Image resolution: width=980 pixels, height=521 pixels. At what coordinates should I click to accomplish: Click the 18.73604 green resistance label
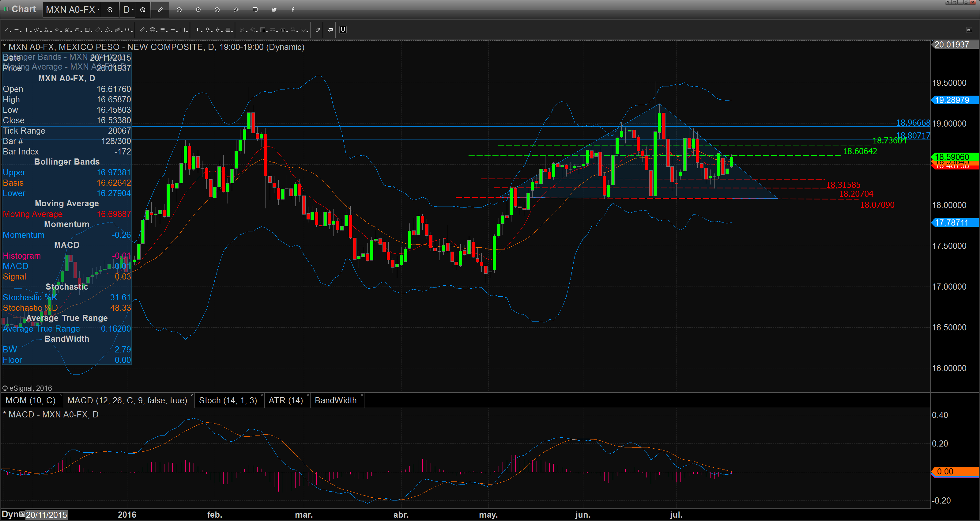(889, 141)
